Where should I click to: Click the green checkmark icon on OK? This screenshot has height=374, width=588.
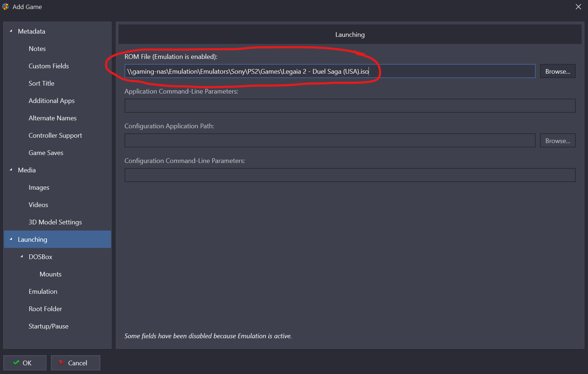point(16,362)
